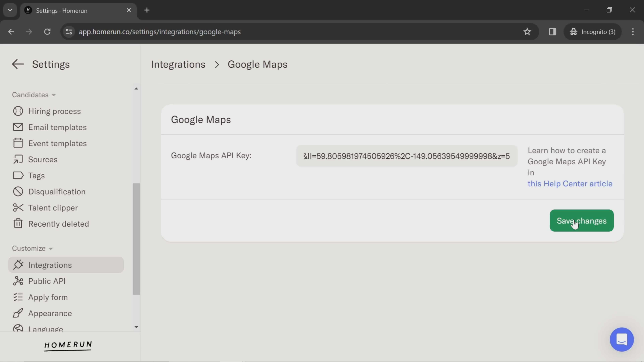Click the browser address bar URL

160,32
